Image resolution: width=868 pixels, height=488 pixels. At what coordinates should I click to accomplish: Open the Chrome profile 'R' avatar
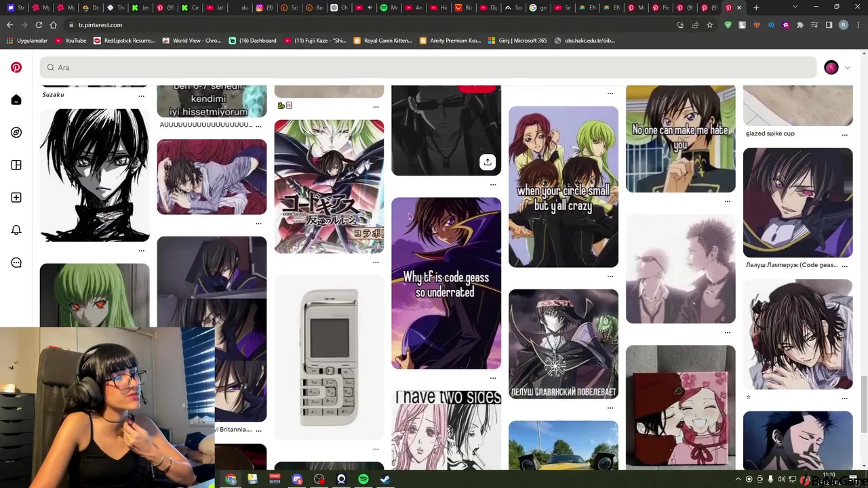point(844,25)
